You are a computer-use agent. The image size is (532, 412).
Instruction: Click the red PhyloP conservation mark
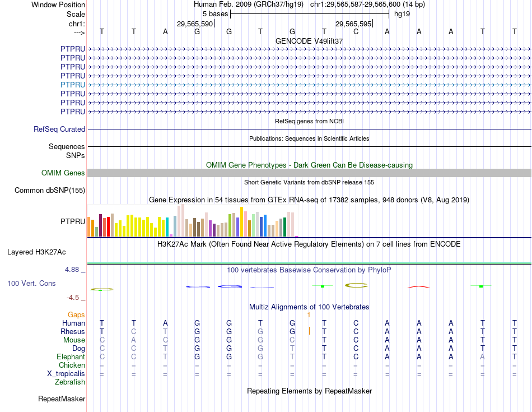coord(419,286)
